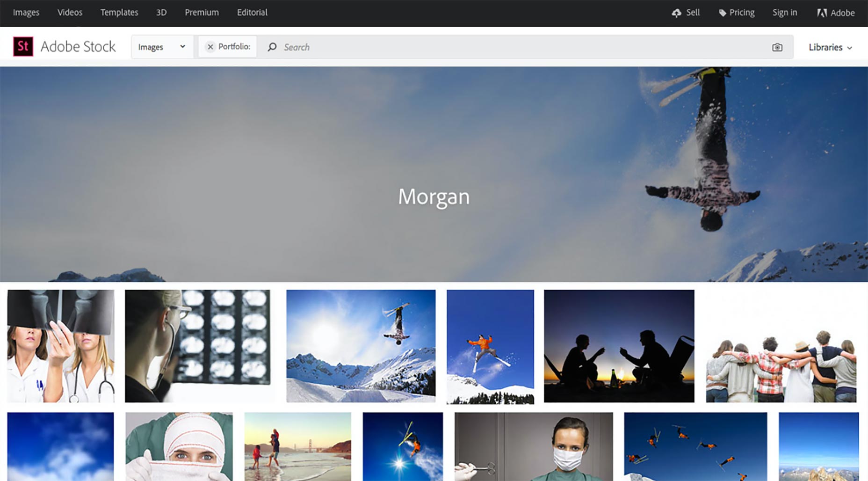Open the Premium collection tab
This screenshot has width=868, height=481.
(x=202, y=13)
